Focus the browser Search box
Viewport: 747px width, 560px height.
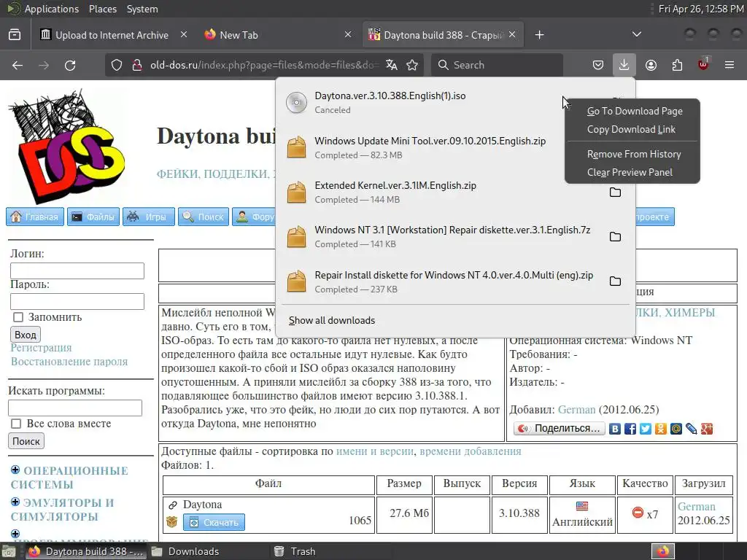497,65
